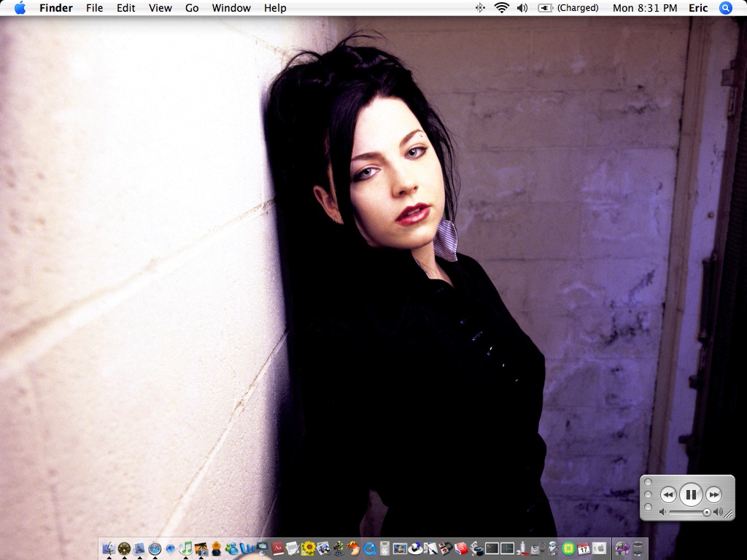The height and width of the screenshot is (560, 747).
Task: Open Disk Utility from the Dock
Action: (x=536, y=548)
